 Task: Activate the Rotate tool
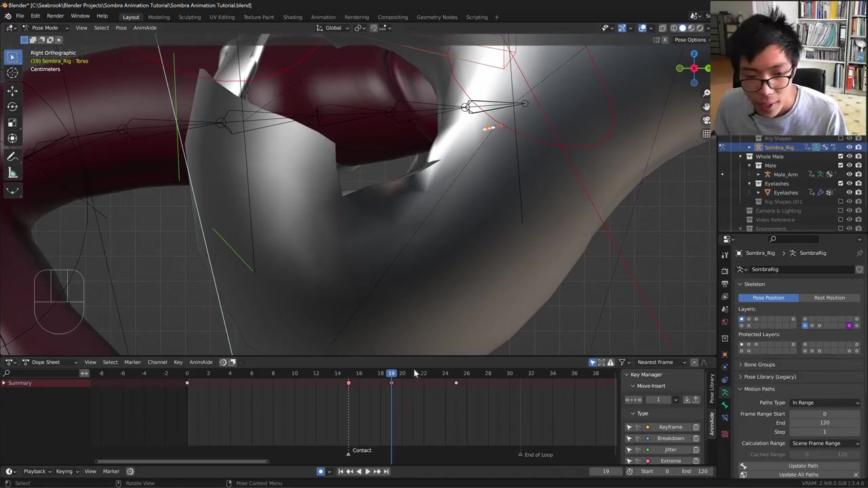[12, 106]
